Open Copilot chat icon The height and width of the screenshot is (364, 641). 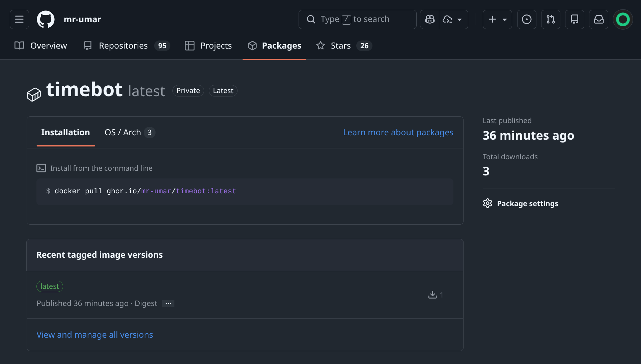(x=429, y=19)
